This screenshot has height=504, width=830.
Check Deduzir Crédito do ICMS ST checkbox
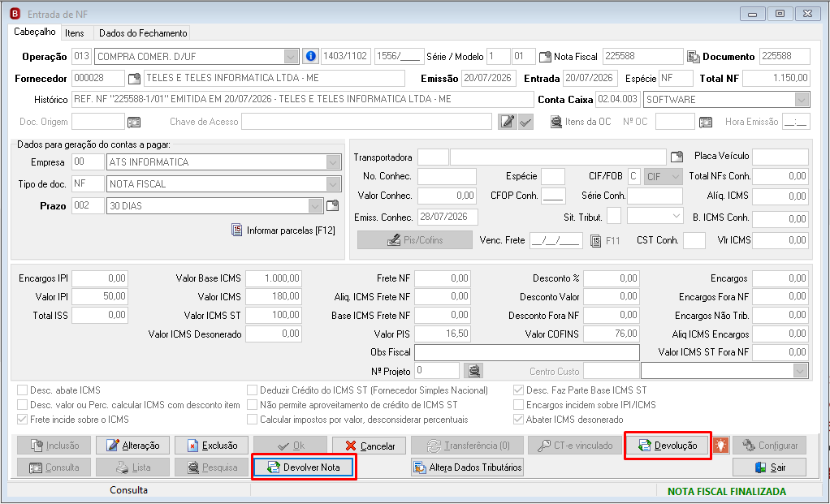252,390
